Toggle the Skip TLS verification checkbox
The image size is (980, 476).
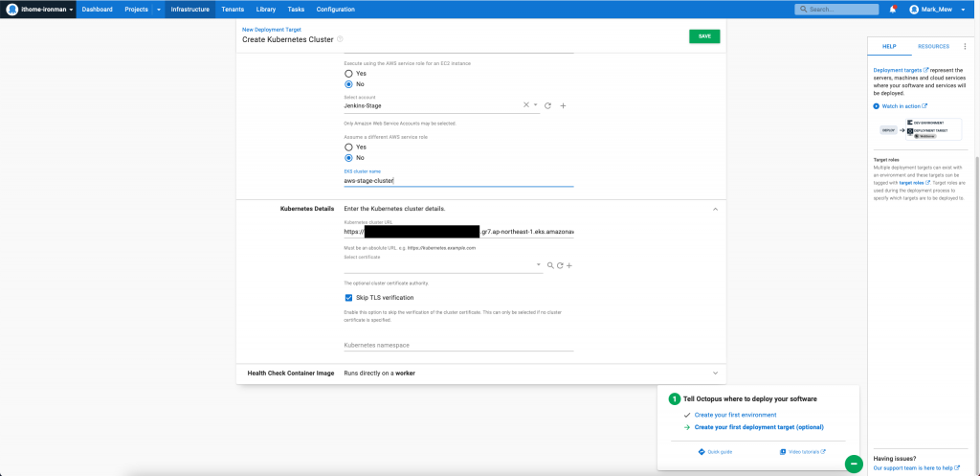click(348, 298)
